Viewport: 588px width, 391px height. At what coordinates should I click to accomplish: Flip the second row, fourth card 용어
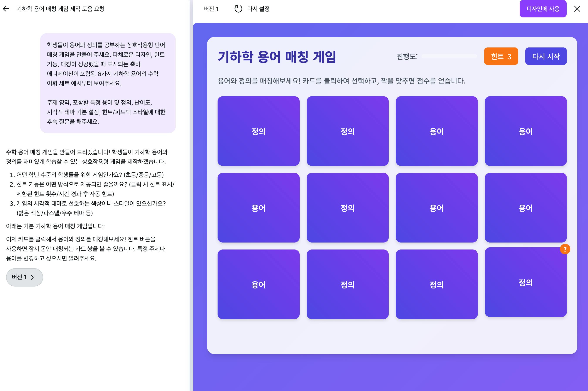(x=526, y=207)
